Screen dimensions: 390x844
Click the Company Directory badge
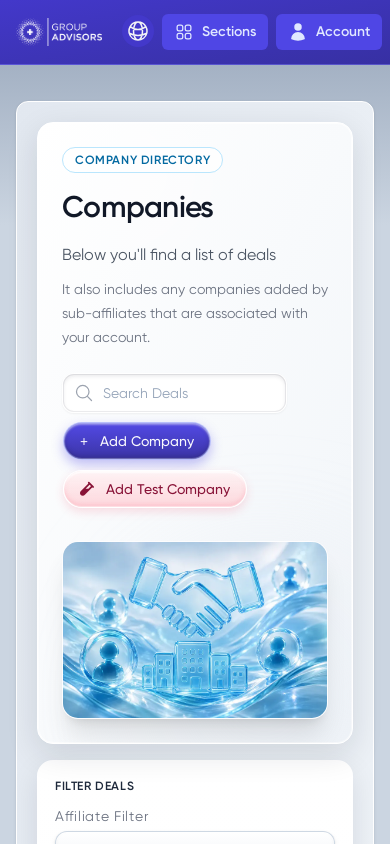tap(143, 160)
